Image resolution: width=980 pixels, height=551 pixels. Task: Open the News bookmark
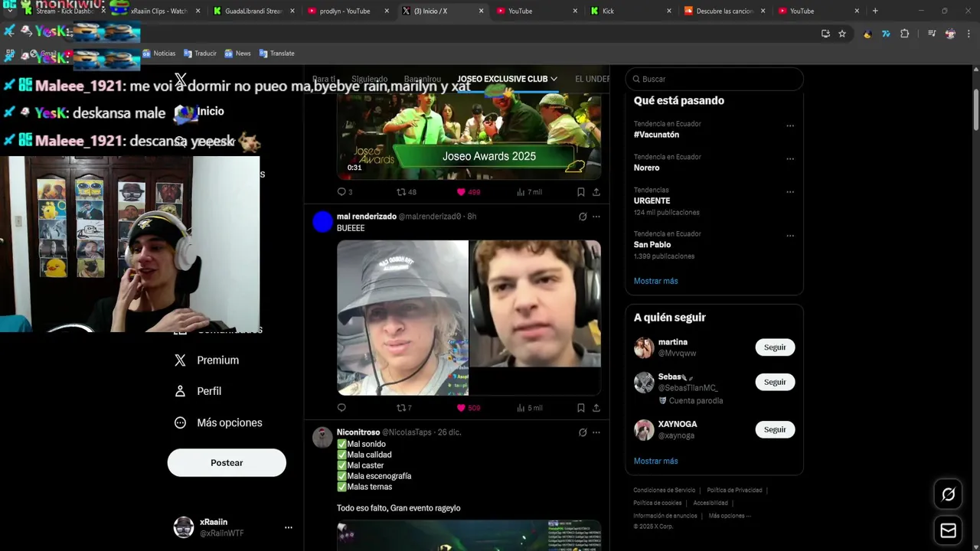pyautogui.click(x=237, y=54)
